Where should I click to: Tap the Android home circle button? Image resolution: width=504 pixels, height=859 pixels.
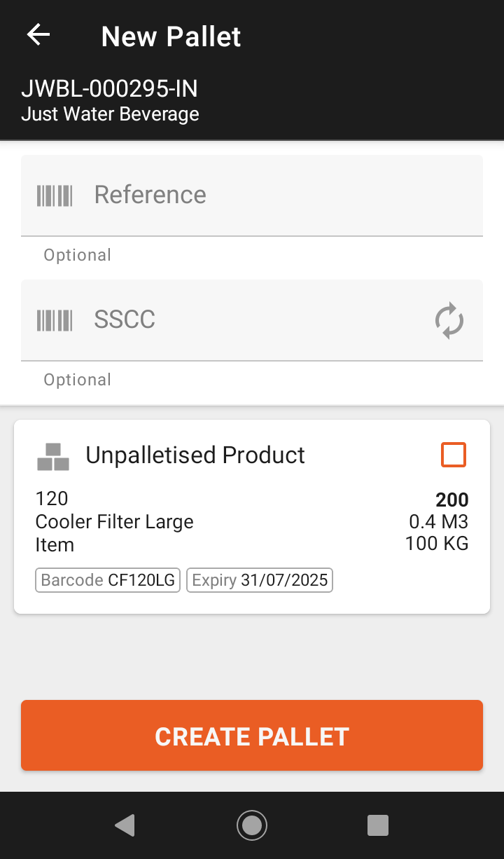[x=252, y=825]
